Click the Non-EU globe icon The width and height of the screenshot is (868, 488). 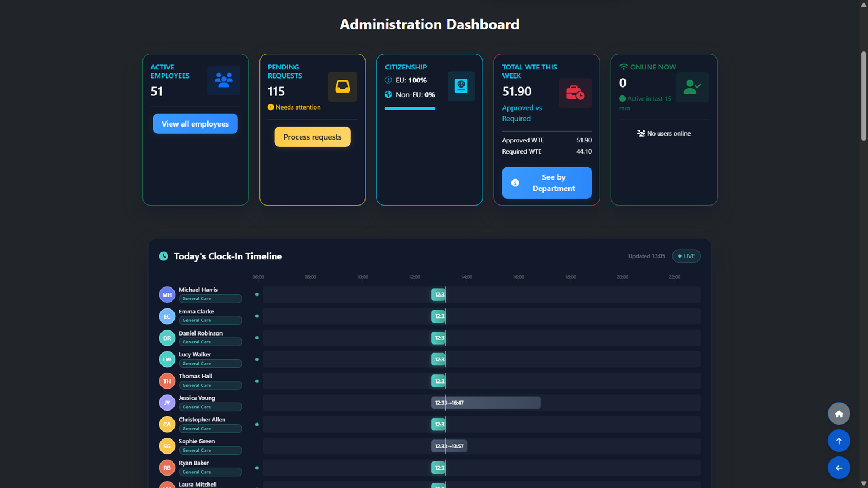(388, 95)
